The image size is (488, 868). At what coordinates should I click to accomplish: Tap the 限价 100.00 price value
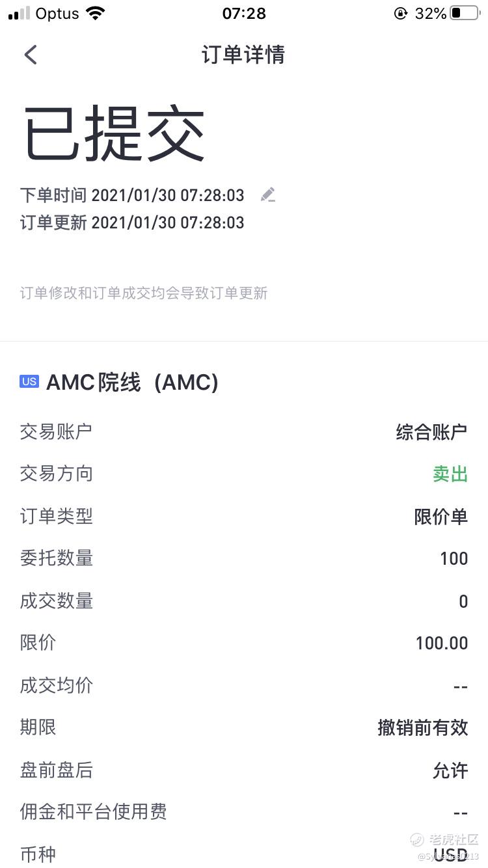(442, 643)
